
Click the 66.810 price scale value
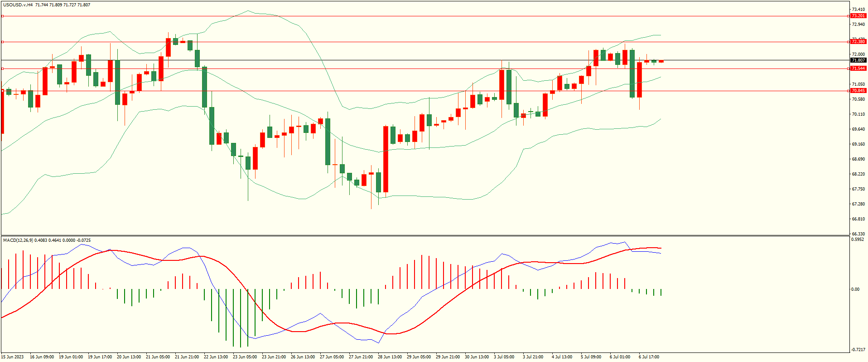858,219
